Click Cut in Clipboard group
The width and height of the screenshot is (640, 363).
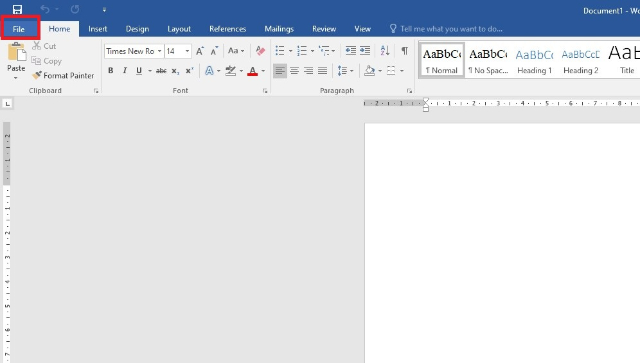click(44, 46)
